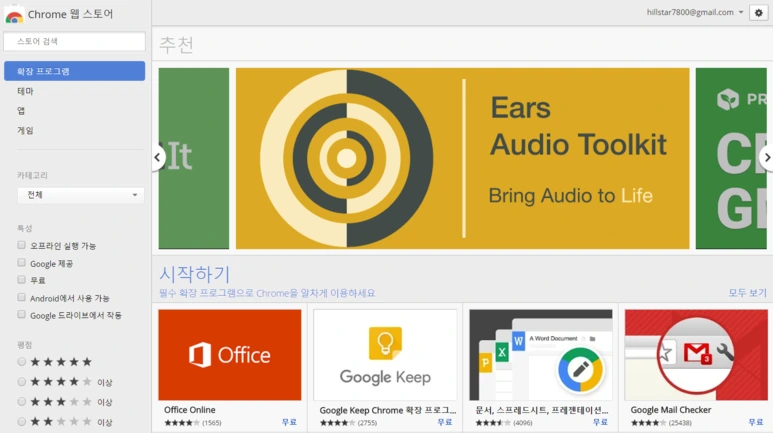Image resolution: width=773 pixels, height=433 pixels.
Task: Click 무료 button under Google Mail Checker
Action: coord(756,422)
